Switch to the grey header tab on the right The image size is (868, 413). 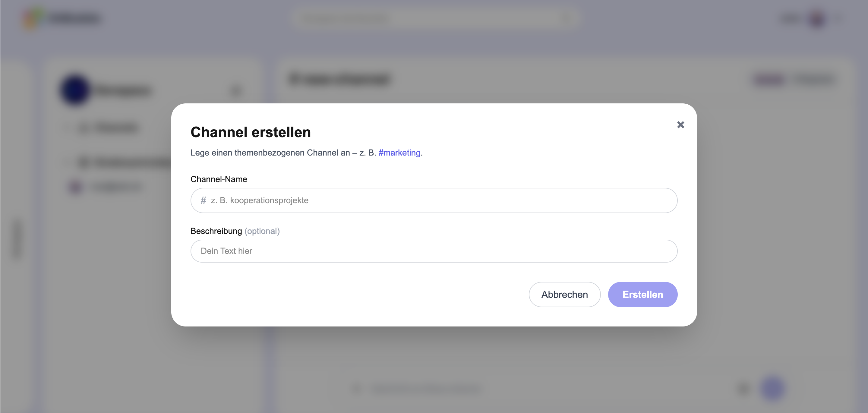pos(814,80)
